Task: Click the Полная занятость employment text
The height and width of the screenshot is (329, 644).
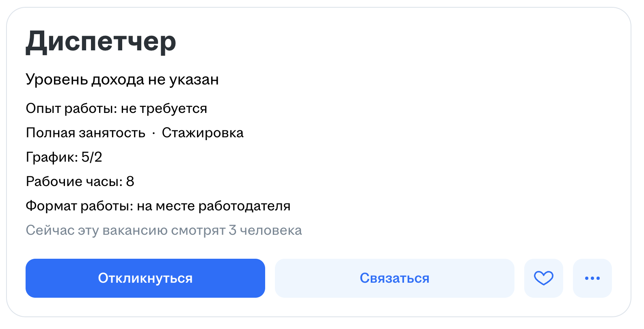Action: 85,133
